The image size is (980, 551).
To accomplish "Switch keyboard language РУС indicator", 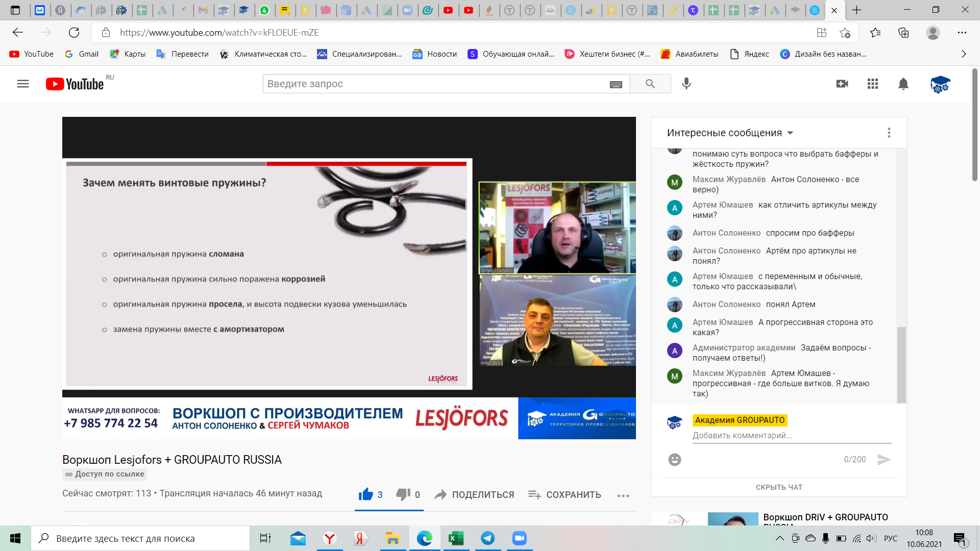I will (x=890, y=538).
